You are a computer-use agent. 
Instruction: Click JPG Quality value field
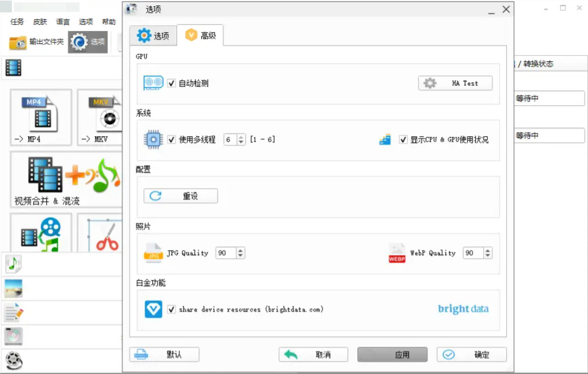[226, 253]
